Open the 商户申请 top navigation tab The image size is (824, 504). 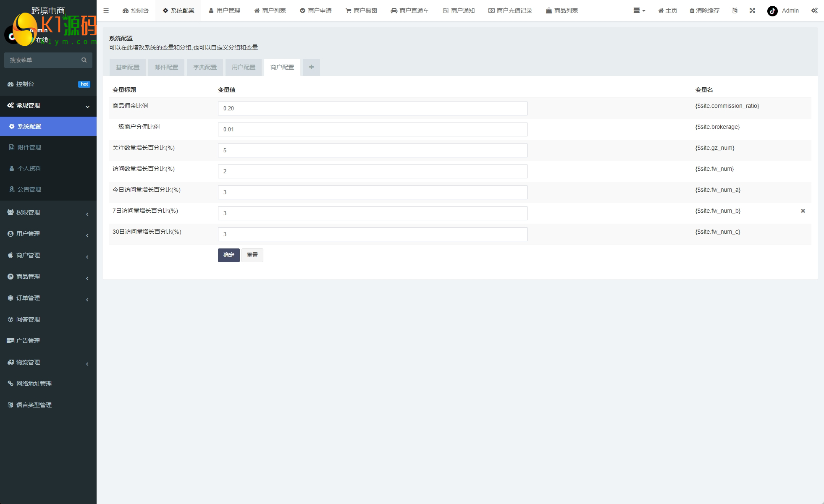316,10
